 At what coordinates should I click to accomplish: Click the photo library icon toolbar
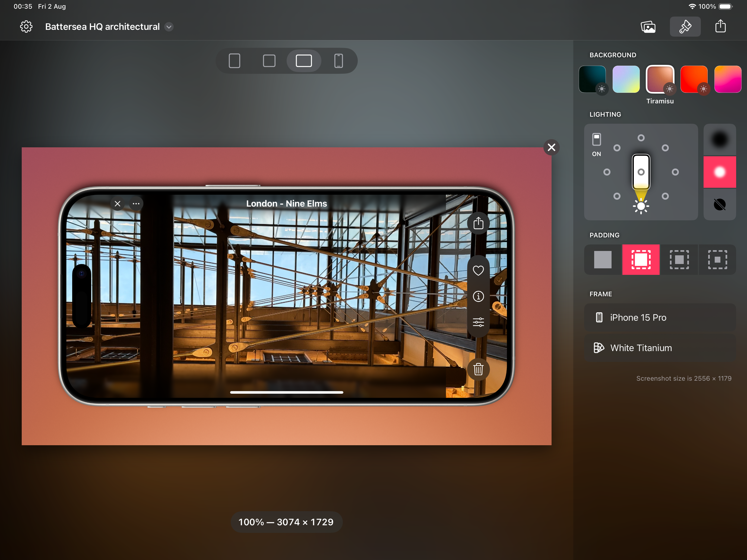[x=648, y=27]
